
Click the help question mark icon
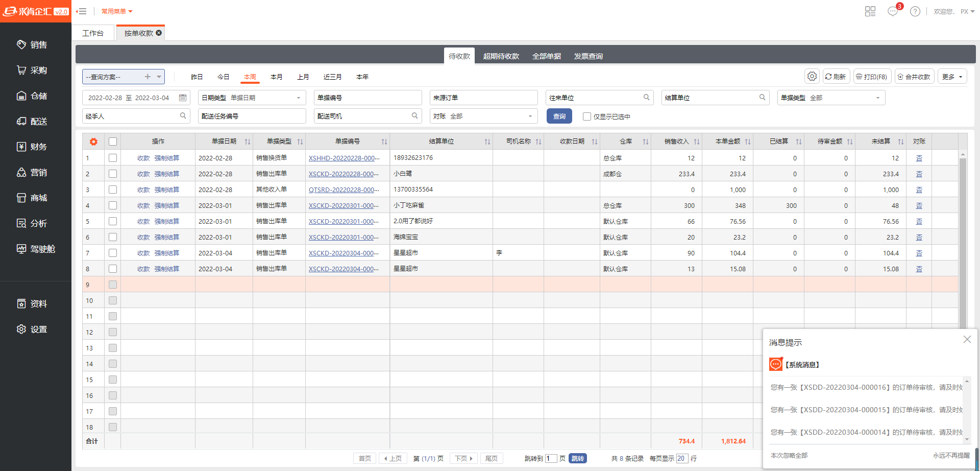point(915,11)
